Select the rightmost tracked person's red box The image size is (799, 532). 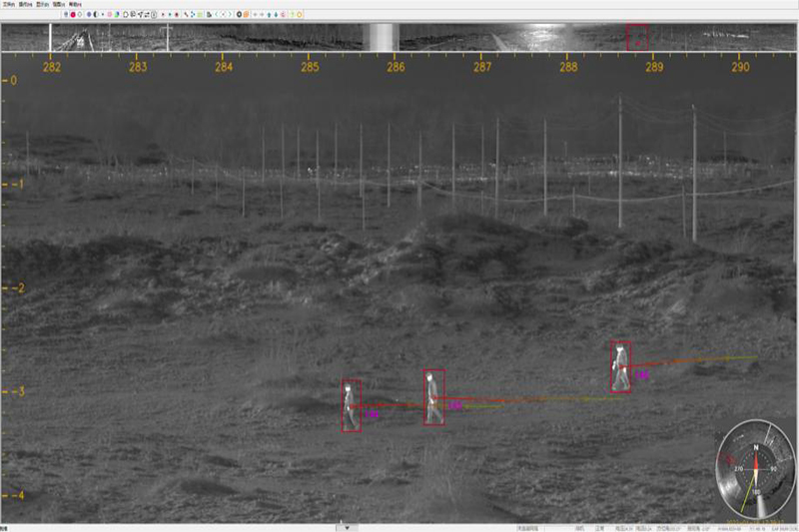click(x=621, y=366)
